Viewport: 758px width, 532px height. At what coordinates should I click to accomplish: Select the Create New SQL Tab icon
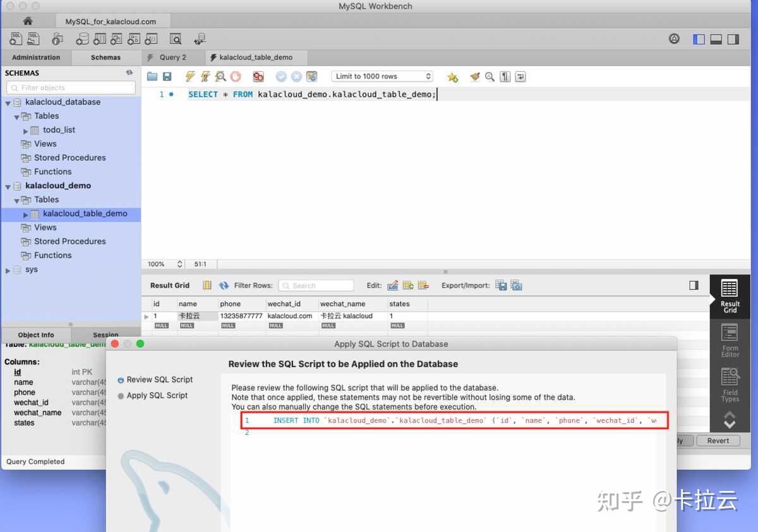click(15, 38)
